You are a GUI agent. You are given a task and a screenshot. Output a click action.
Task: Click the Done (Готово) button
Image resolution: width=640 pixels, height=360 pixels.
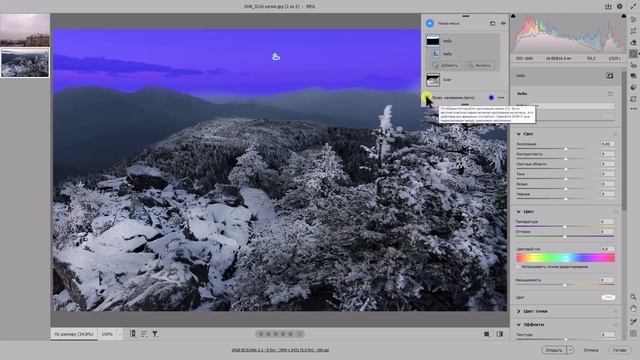(620, 350)
